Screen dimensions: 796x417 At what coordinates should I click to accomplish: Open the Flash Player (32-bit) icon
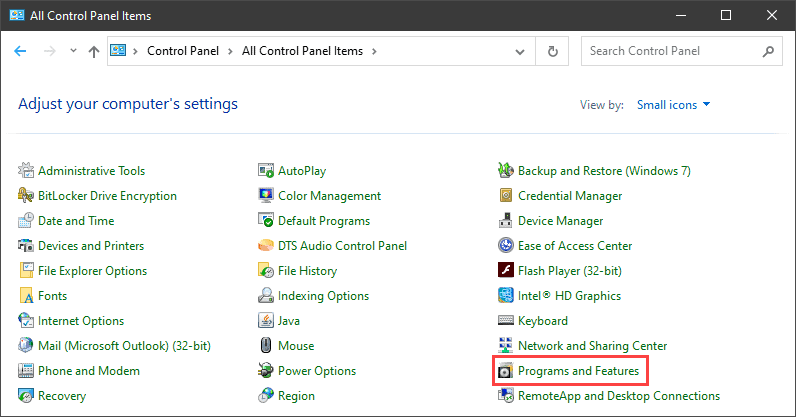506,271
